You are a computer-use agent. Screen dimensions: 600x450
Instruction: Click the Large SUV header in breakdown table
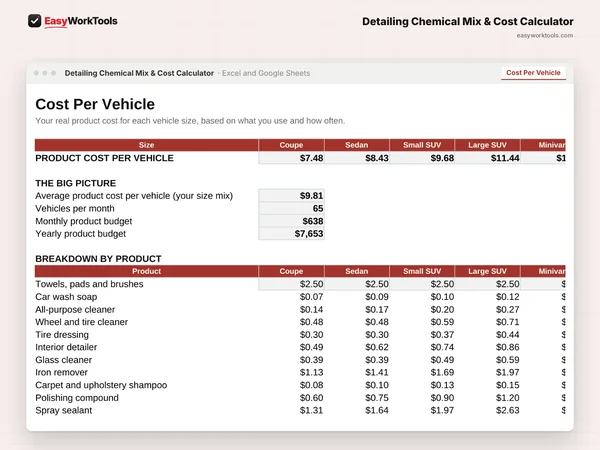tap(487, 271)
